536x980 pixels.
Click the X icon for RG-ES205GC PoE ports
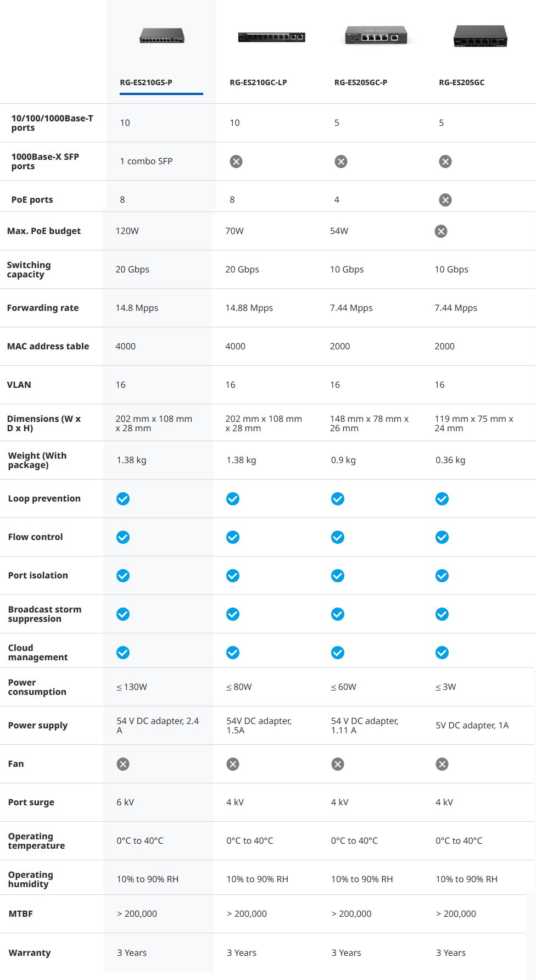[x=445, y=200]
